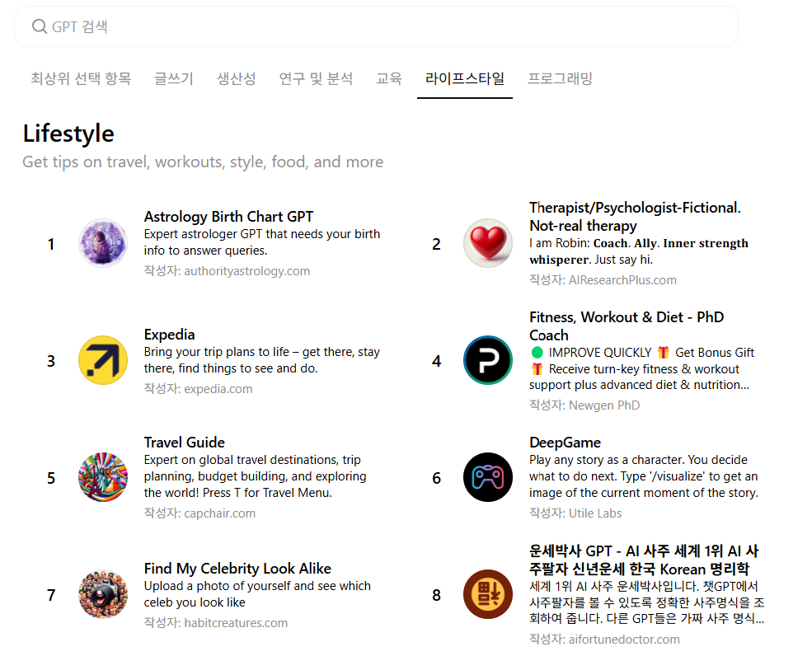Switch to the 최상위 선택 항목 tab
812x656 pixels.
81,78
